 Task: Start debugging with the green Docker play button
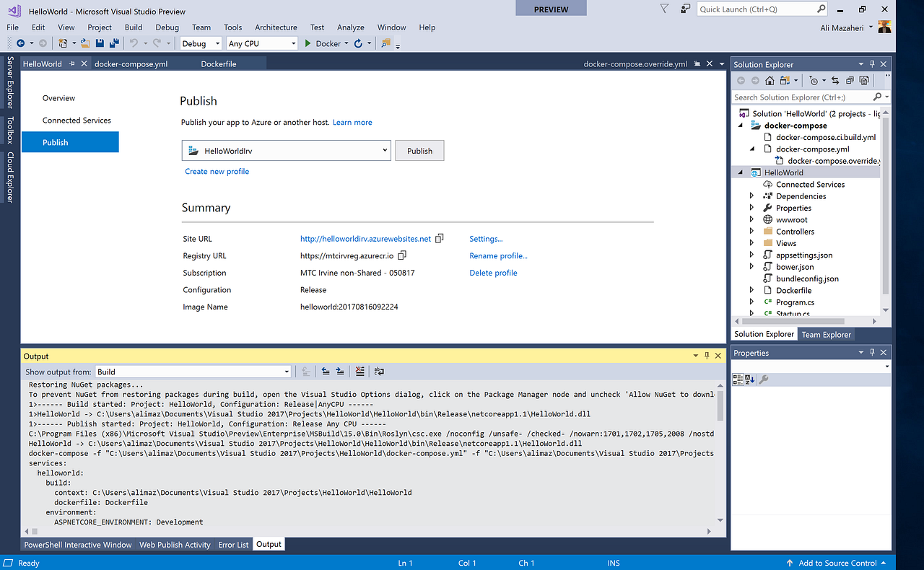click(x=308, y=43)
